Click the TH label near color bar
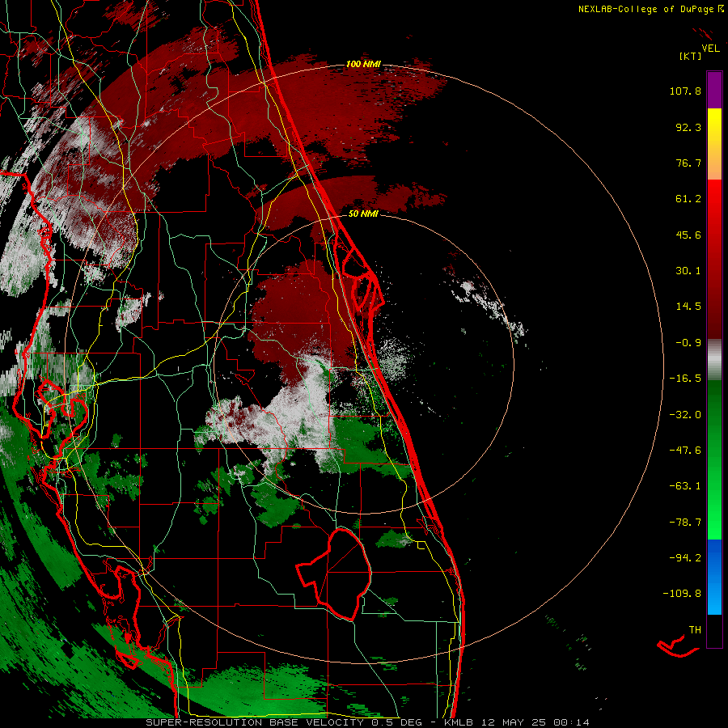 click(x=695, y=630)
